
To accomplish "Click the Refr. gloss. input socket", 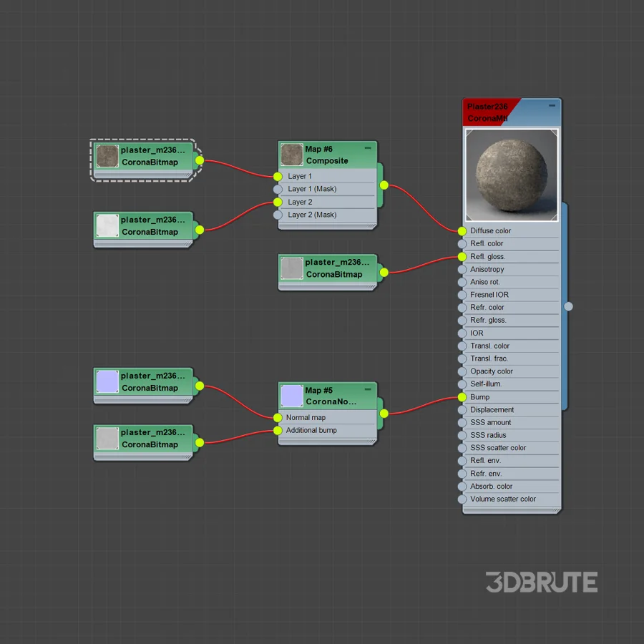I will tap(462, 321).
